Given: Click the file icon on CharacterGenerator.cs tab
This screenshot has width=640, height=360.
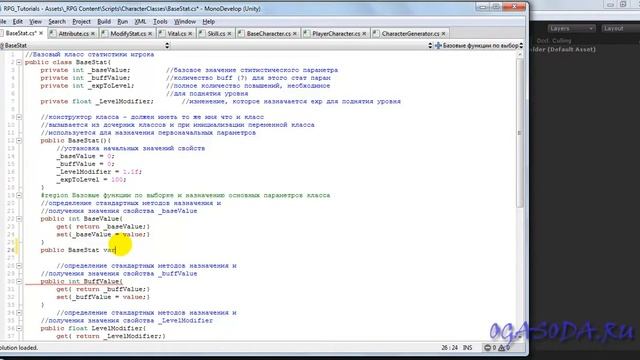Looking at the screenshot, I should click(x=376, y=33).
